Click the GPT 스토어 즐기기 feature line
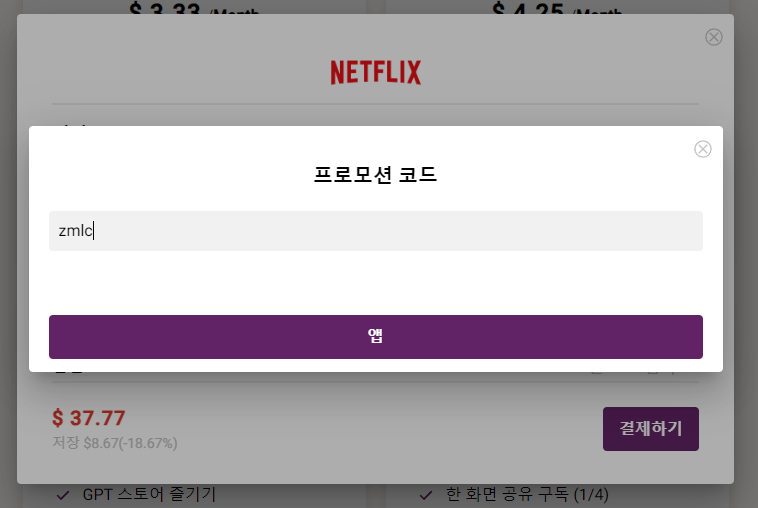Image resolution: width=758 pixels, height=508 pixels. pyautogui.click(x=149, y=494)
